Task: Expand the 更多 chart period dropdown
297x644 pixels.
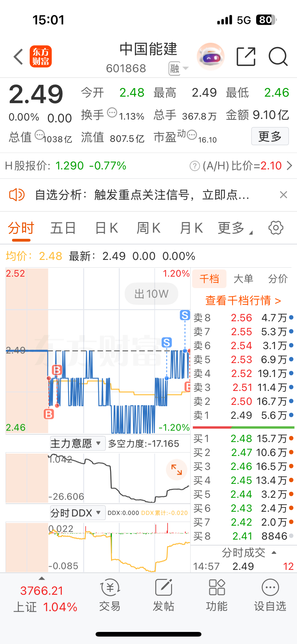Action: point(235,228)
